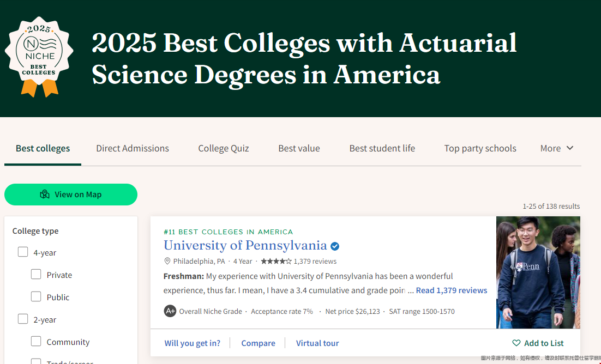Click the blue verified checkmark badge
601x364 pixels.
[335, 246]
